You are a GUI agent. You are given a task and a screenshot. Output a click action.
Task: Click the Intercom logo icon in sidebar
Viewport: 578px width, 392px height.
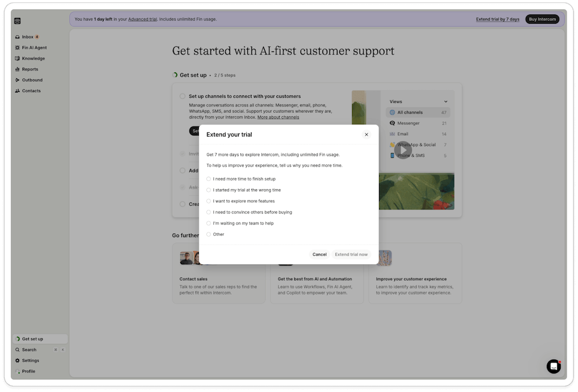17,21
